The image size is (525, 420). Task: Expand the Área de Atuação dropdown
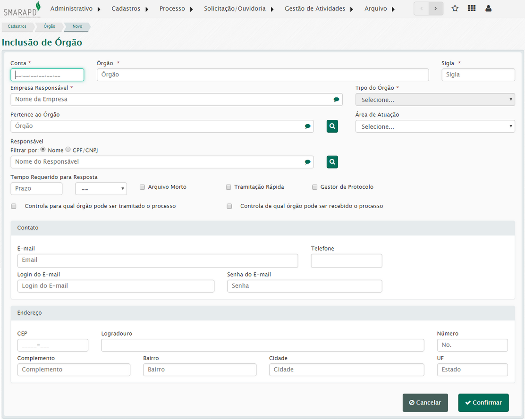435,126
